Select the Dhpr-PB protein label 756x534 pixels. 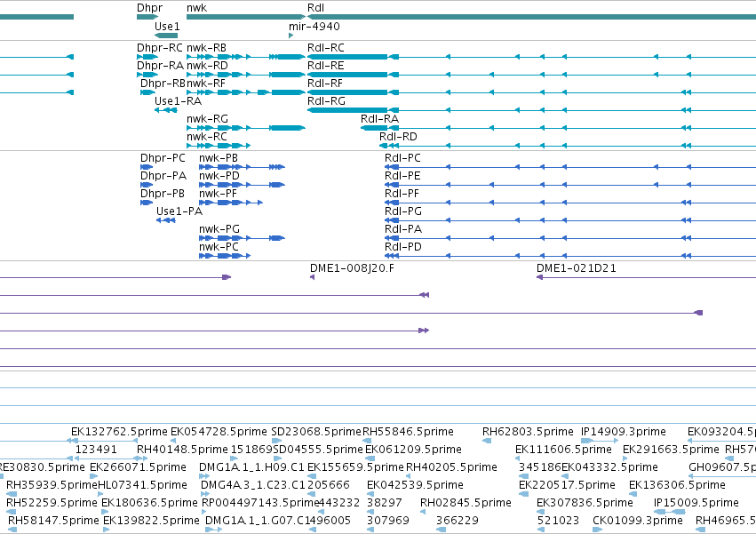[x=163, y=194]
